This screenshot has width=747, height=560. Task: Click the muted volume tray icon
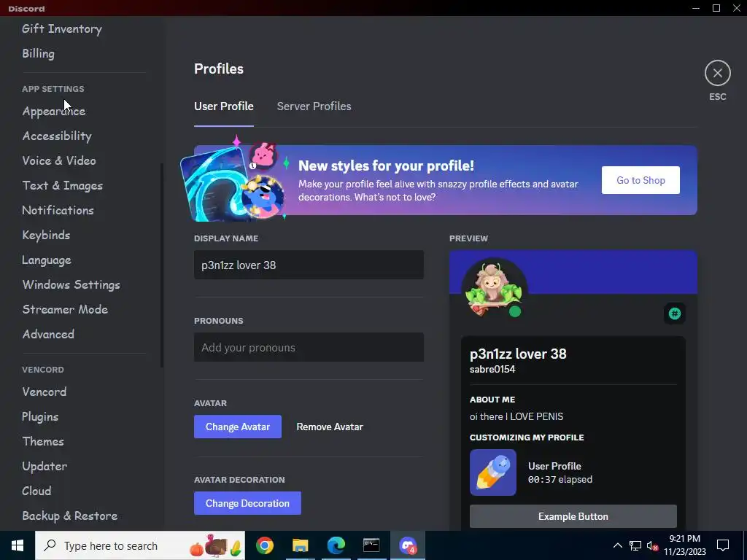coord(652,545)
